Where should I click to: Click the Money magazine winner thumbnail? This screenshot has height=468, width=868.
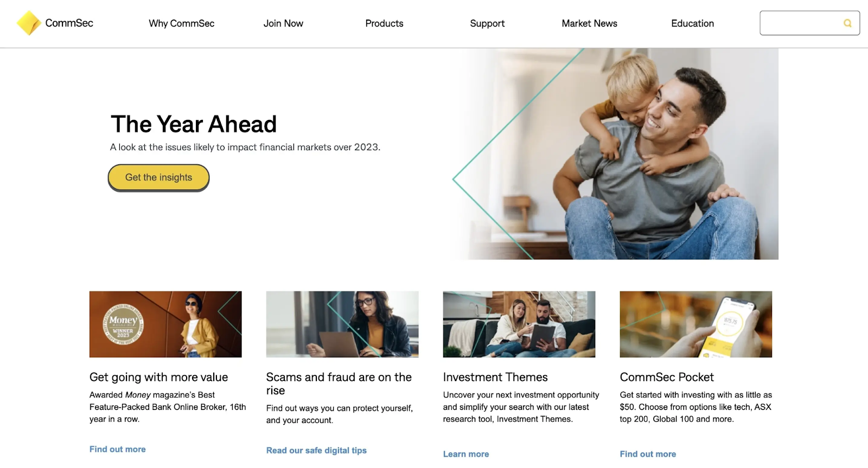tap(165, 324)
